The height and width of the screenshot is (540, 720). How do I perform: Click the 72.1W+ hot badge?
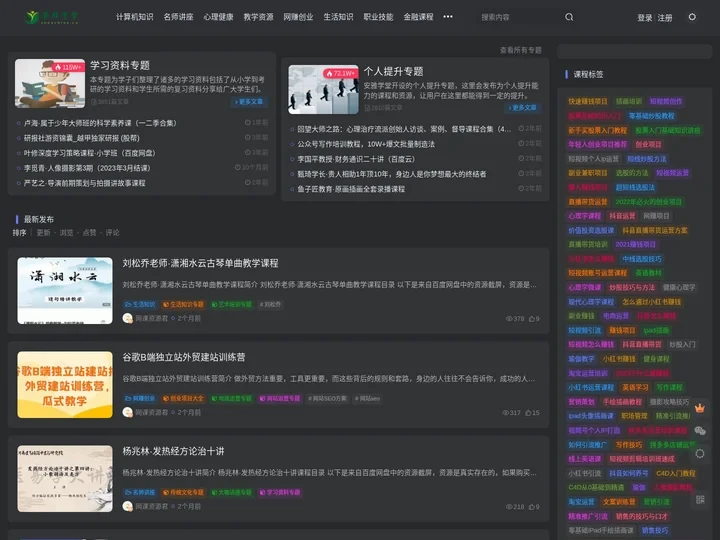pyautogui.click(x=340, y=73)
